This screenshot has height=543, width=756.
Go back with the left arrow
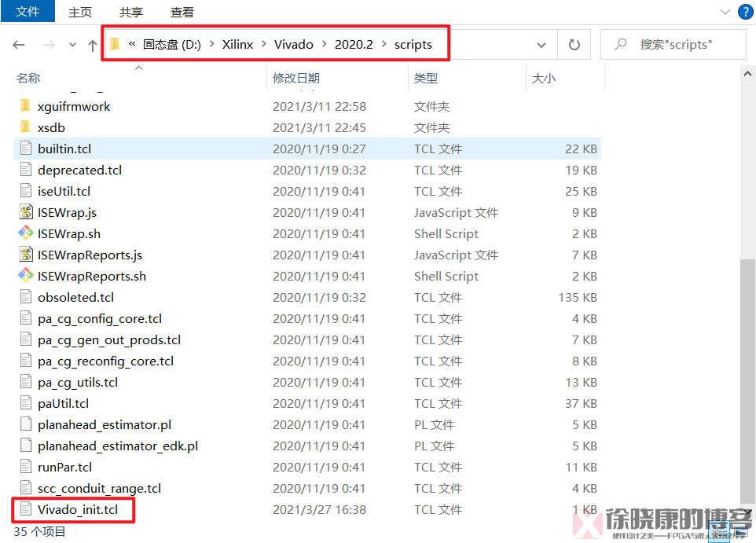click(x=19, y=45)
